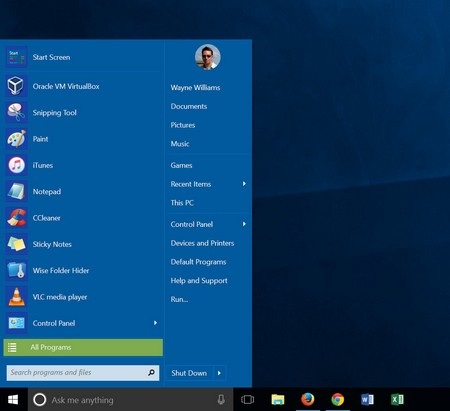Select the CCleaner label
This screenshot has height=411, width=450.
coord(47,218)
